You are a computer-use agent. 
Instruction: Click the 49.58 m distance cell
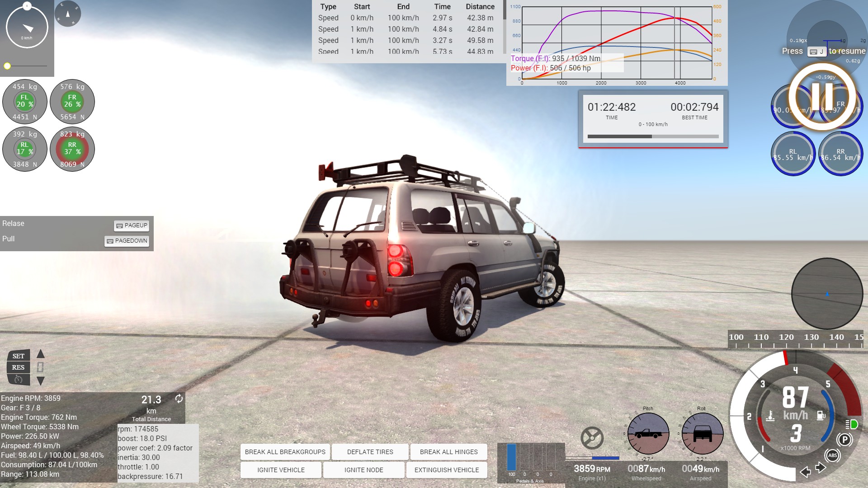(x=480, y=41)
